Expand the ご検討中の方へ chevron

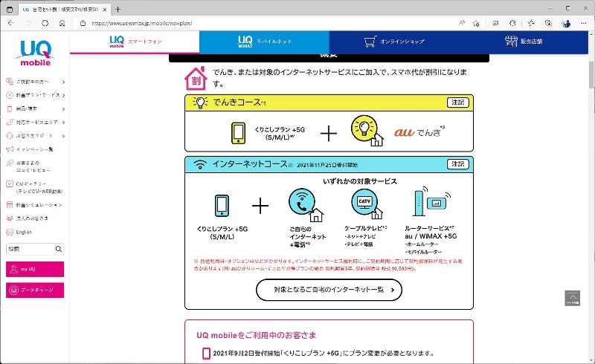tap(63, 82)
